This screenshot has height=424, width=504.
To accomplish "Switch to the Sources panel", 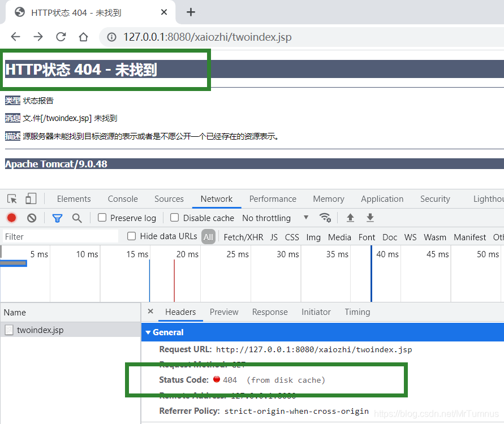I will (x=169, y=199).
